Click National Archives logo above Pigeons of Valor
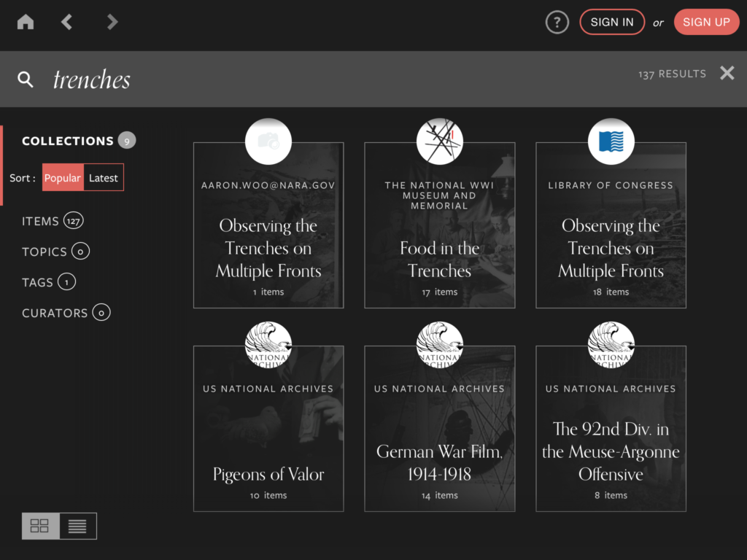The image size is (747, 560). pos(268,345)
